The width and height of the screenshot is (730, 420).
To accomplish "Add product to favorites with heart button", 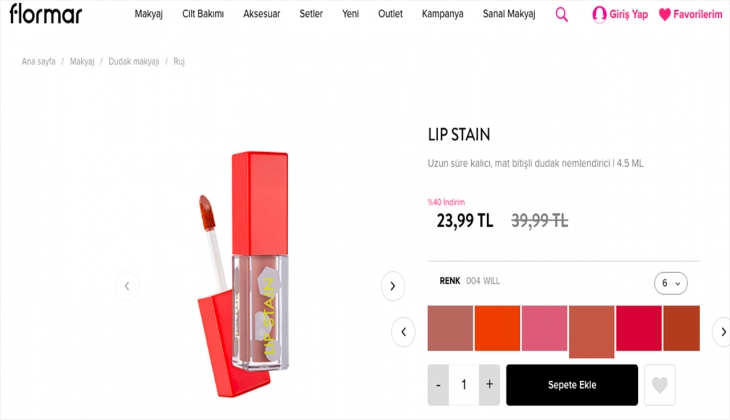I will pyautogui.click(x=657, y=385).
